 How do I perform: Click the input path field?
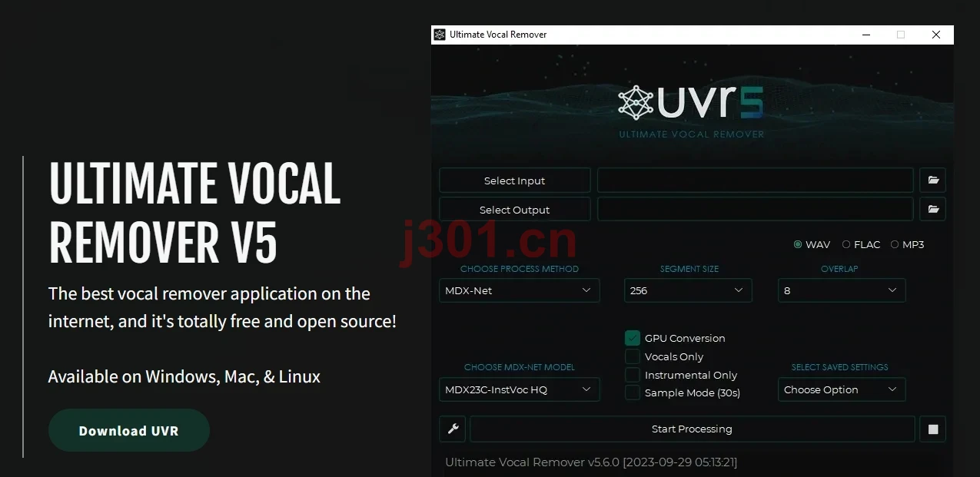tap(755, 181)
